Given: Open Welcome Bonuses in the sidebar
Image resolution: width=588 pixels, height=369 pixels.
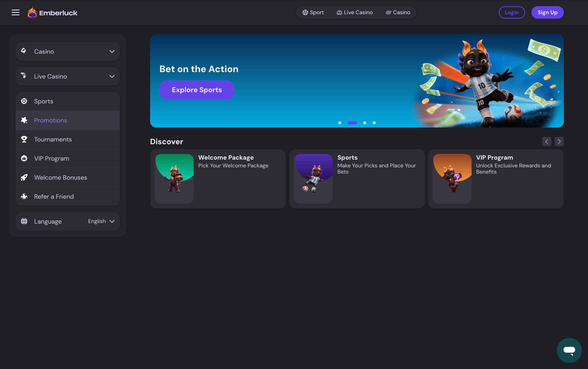Looking at the screenshot, I should point(68,178).
